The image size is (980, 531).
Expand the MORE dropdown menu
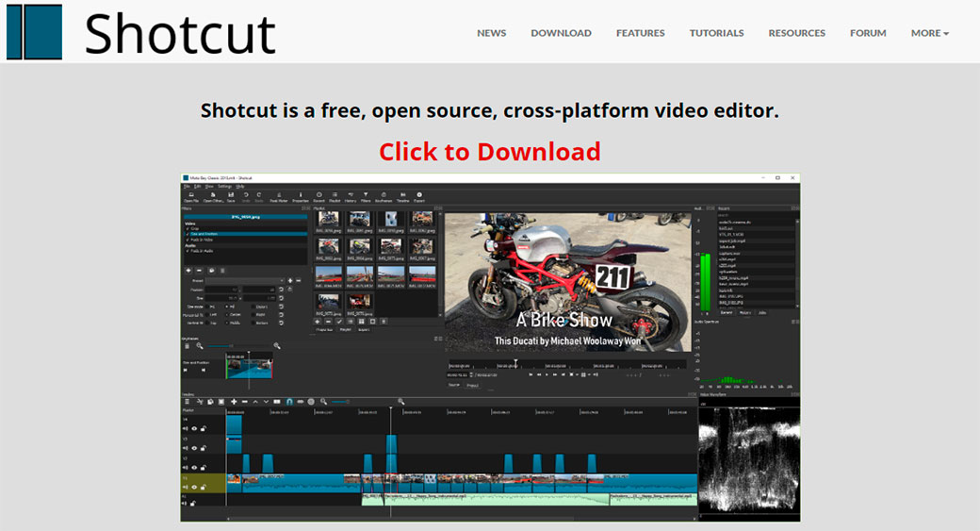tap(929, 33)
